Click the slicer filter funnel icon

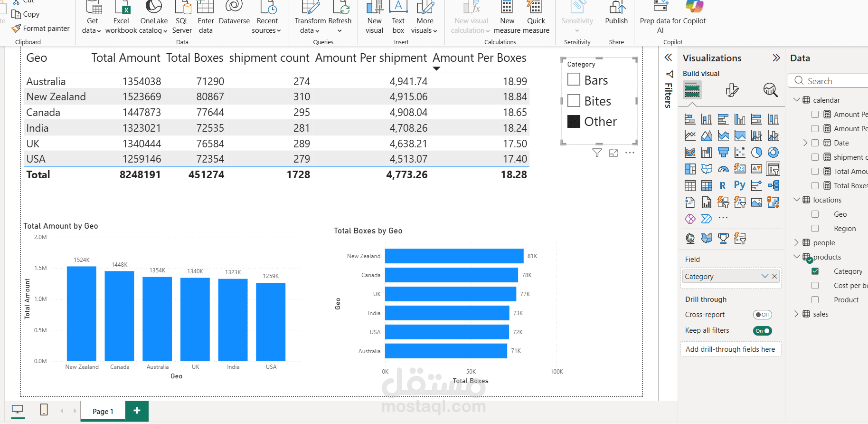(597, 153)
